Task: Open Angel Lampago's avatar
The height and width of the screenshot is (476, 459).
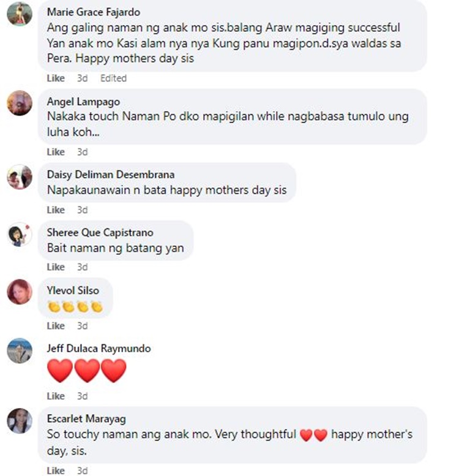Action: point(20,103)
